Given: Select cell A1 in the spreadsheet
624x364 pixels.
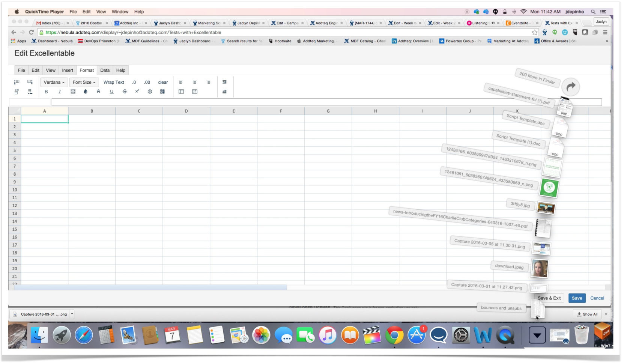Looking at the screenshot, I should pyautogui.click(x=45, y=119).
